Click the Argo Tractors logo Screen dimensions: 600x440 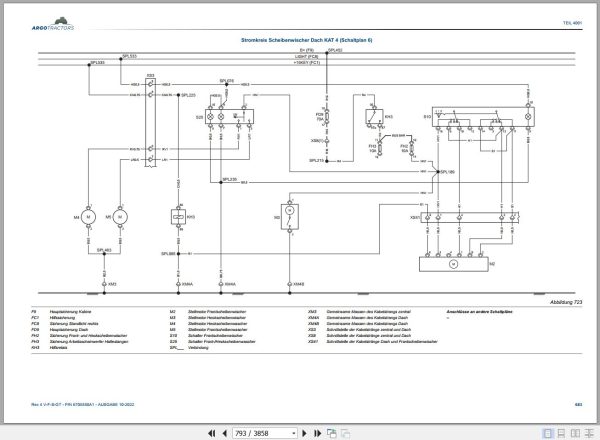coord(53,24)
